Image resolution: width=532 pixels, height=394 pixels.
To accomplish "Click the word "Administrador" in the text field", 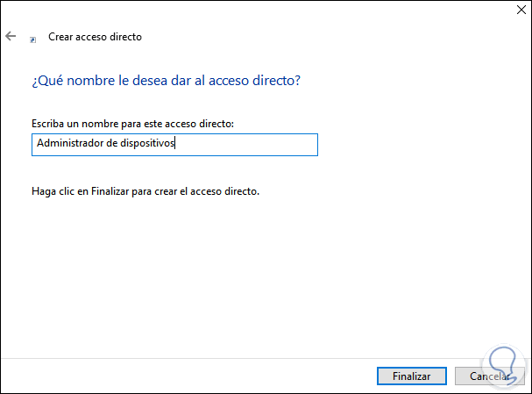I will point(63,145).
